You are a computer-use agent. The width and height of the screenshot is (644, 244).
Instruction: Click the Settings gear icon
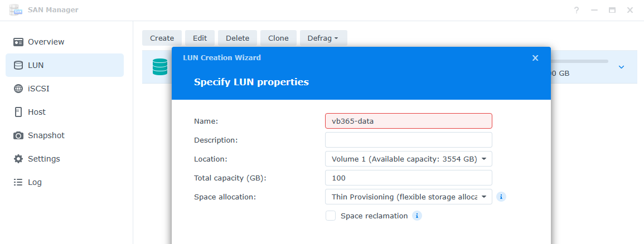[18, 159]
